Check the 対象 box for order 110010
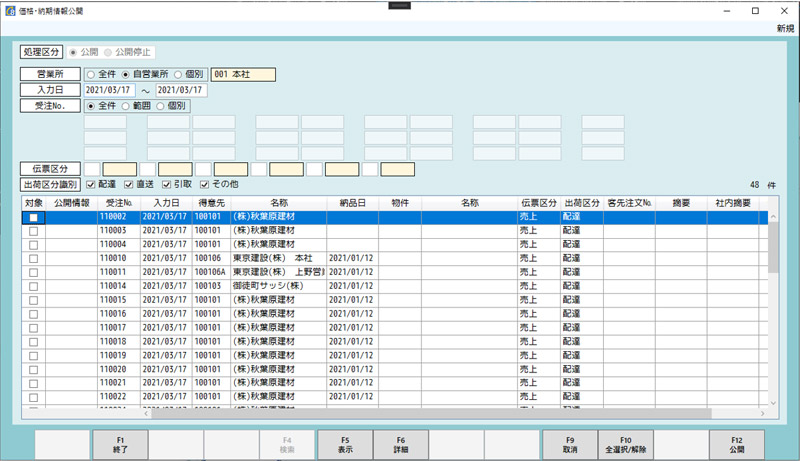This screenshot has height=461, width=800. [x=34, y=259]
